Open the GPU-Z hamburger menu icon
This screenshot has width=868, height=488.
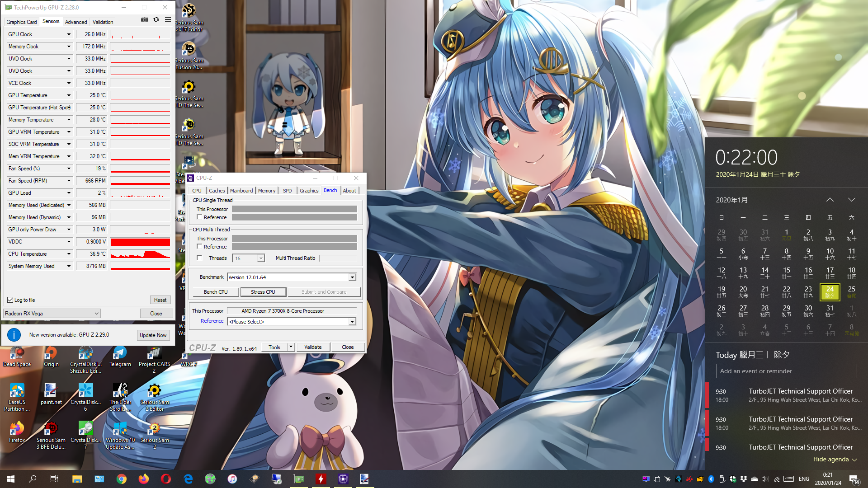(x=168, y=19)
